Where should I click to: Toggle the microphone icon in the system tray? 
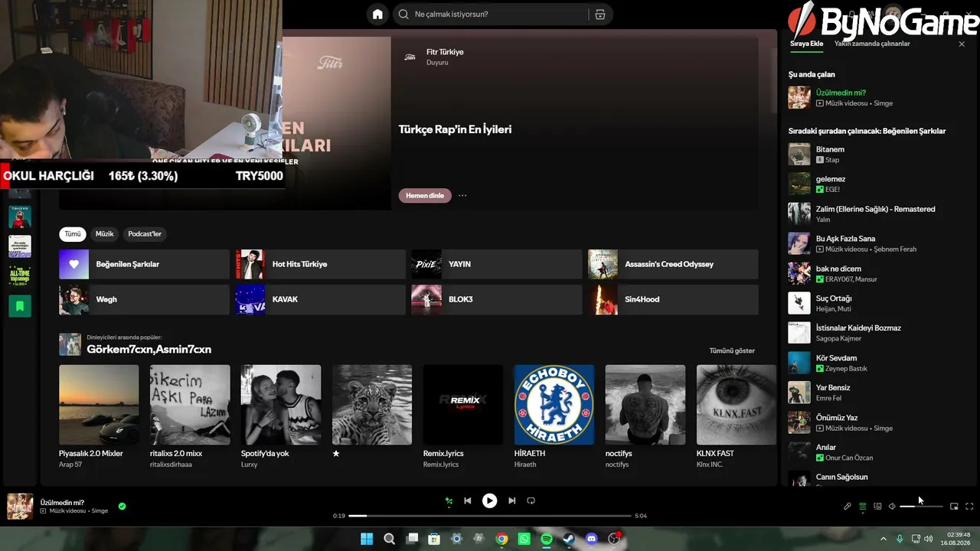tap(900, 539)
